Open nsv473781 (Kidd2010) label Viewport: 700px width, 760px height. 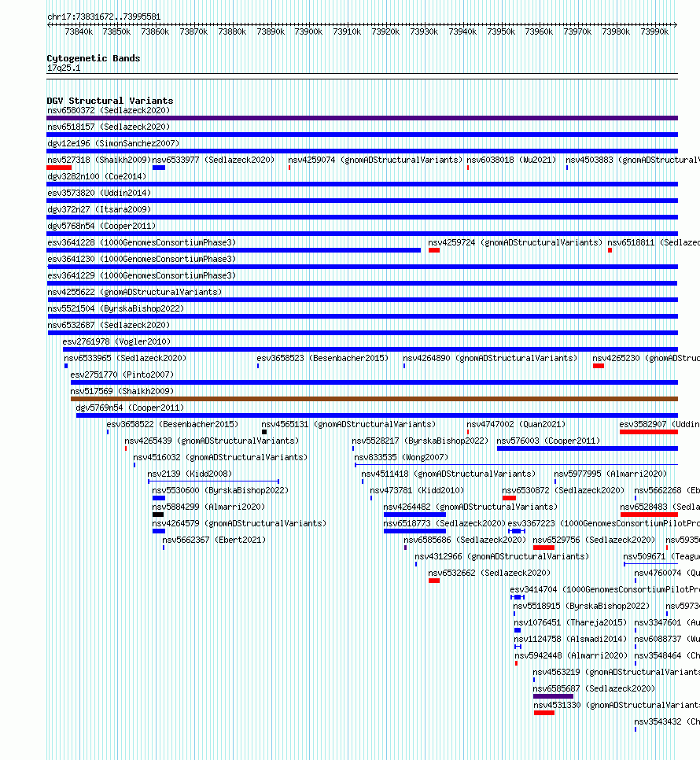point(417,490)
